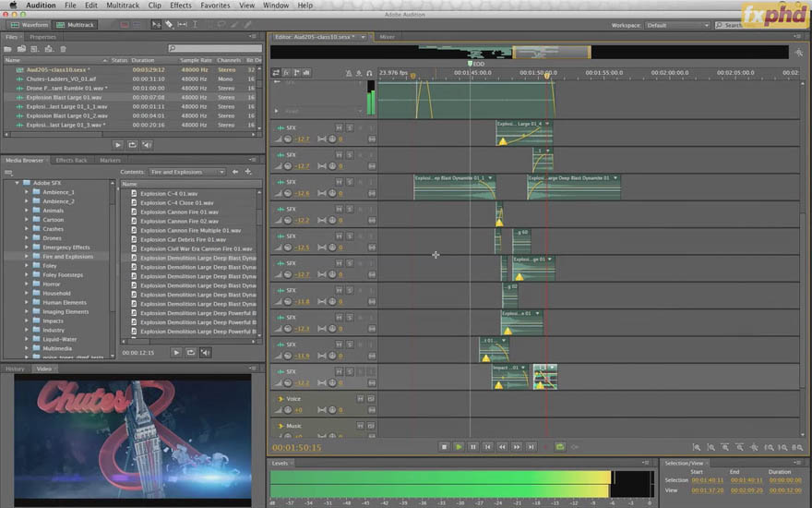Click the Open File icon in Files panel

coord(7,49)
